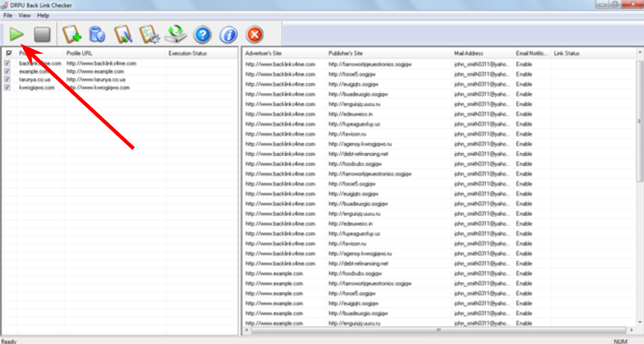Image resolution: width=644 pixels, height=344 pixels.
Task: Show about info with the blue "i" icon
Action: (x=228, y=35)
